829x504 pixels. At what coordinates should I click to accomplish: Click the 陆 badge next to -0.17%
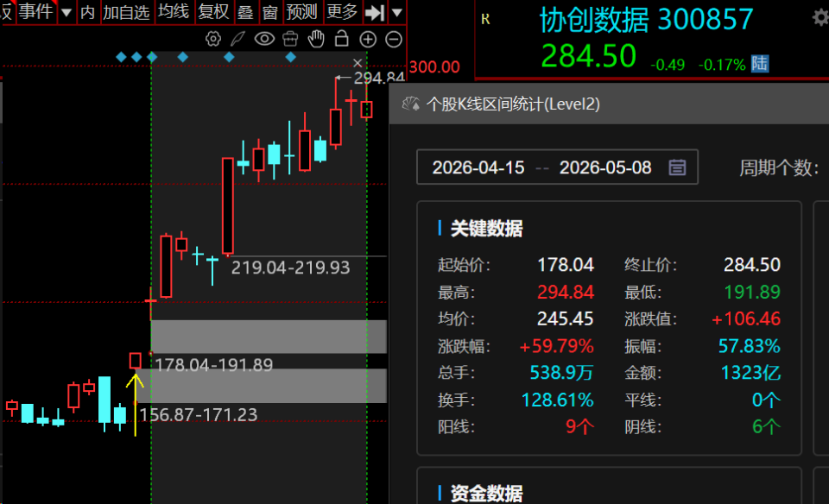[760, 63]
